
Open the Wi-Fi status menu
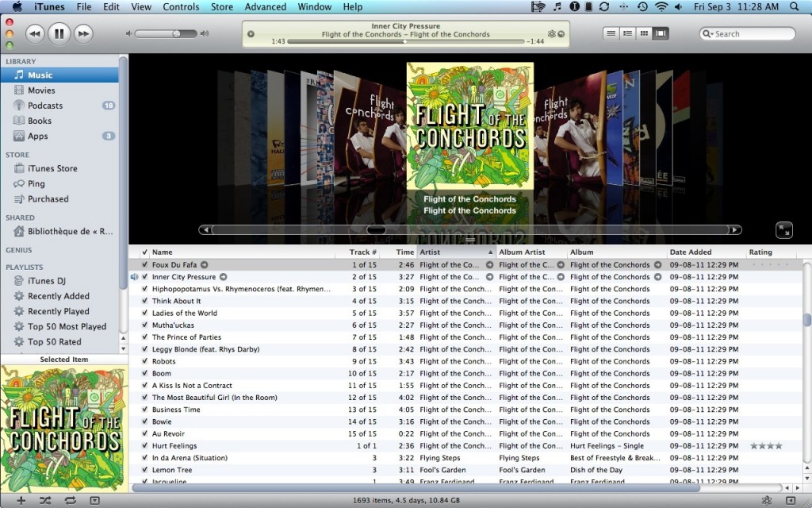[661, 6]
